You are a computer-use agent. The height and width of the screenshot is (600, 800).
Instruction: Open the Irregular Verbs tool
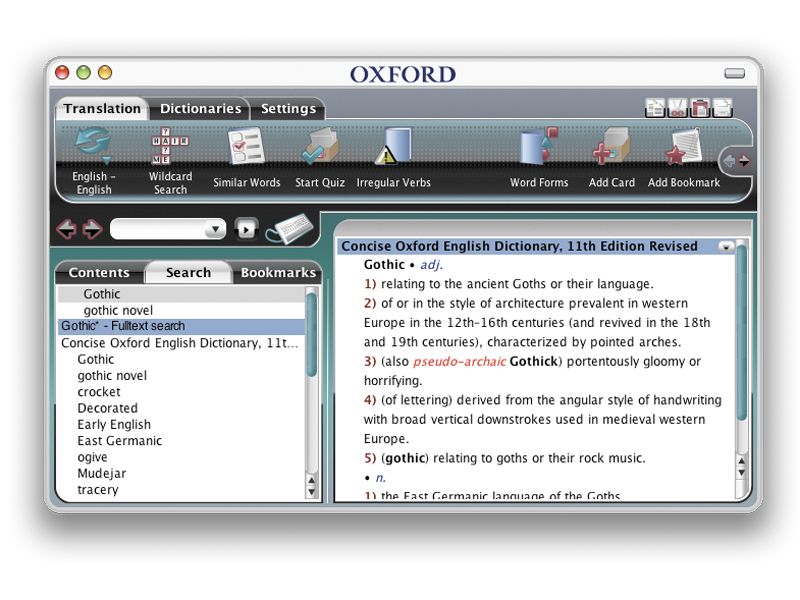point(392,148)
